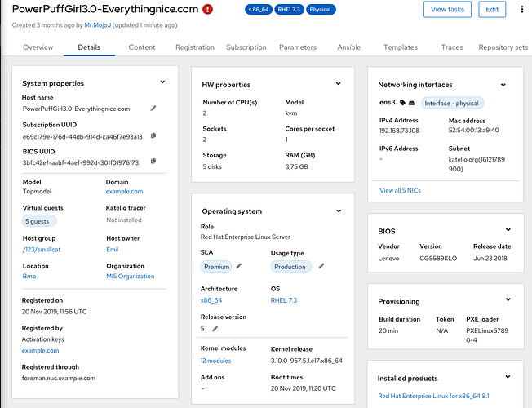The width and height of the screenshot is (532, 408).
Task: Click the Physical header label
Action: (x=321, y=10)
